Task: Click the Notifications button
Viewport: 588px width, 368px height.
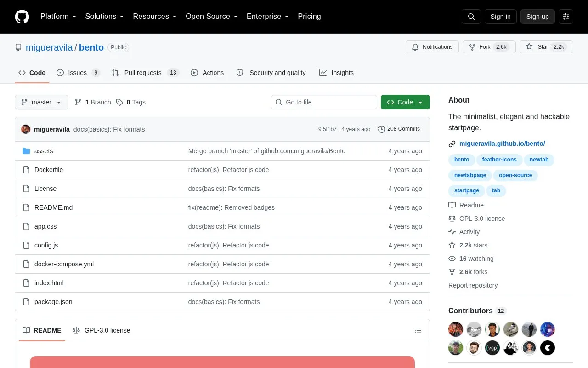Action: [x=432, y=47]
